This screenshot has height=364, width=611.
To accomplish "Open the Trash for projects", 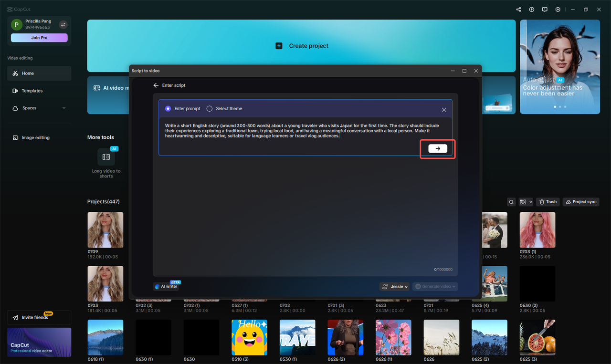I will coord(548,202).
